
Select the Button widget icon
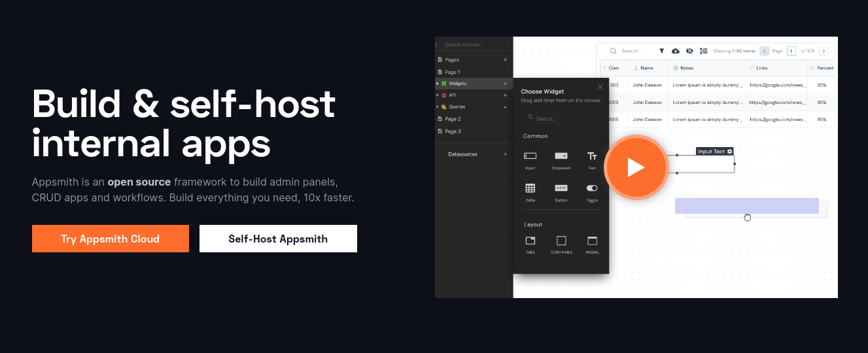pos(561,188)
